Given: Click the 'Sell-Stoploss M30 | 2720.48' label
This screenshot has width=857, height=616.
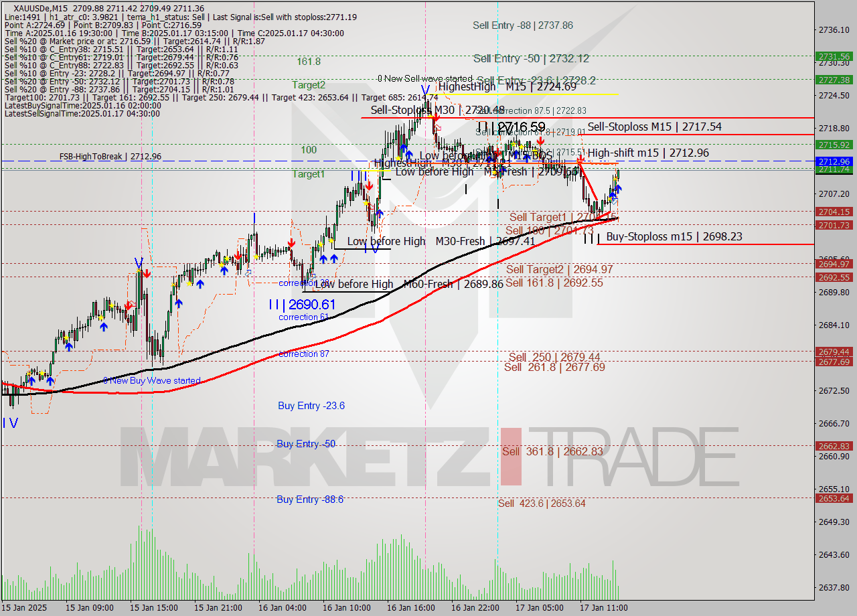Looking at the screenshot, I should tap(438, 110).
